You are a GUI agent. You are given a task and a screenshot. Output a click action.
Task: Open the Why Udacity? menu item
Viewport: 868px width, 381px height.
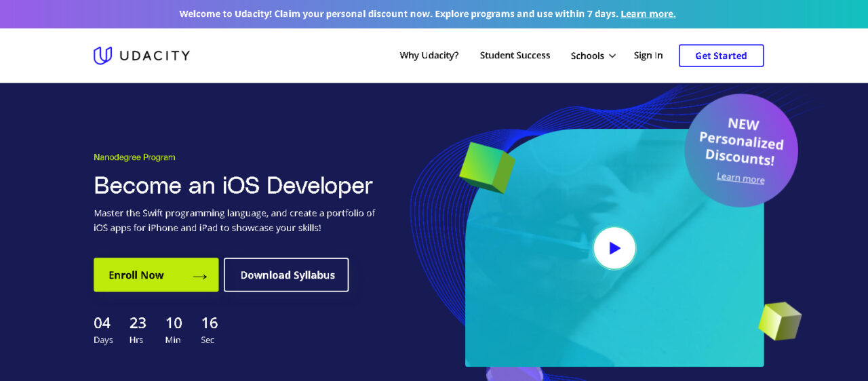pos(429,56)
